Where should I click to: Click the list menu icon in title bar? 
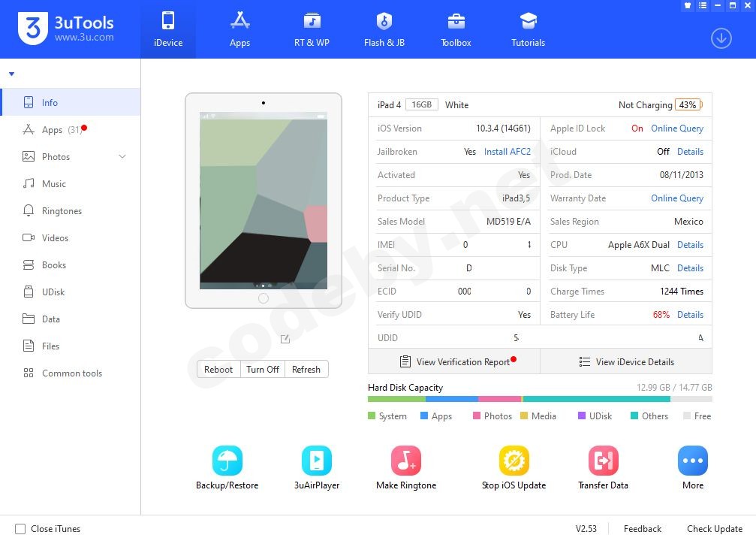pos(703,5)
